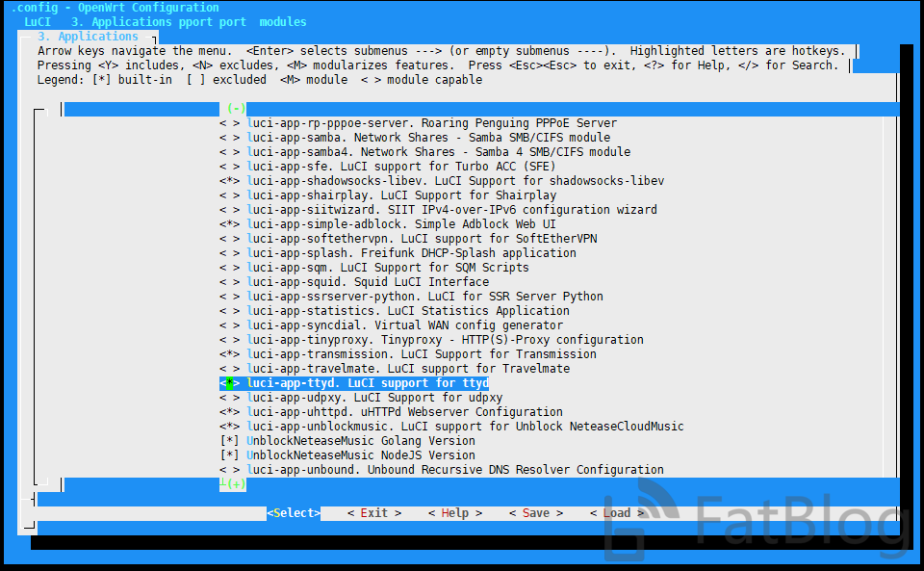Toggle UnblockNeteaseMusic NodeJS Version checkbox

pos(230,454)
